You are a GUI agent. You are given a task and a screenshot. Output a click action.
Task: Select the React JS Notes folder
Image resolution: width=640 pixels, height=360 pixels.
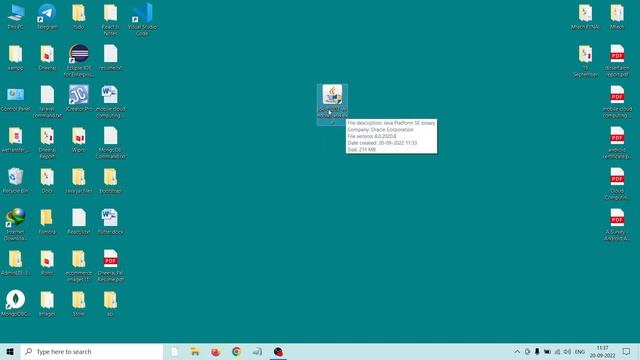pos(110,19)
